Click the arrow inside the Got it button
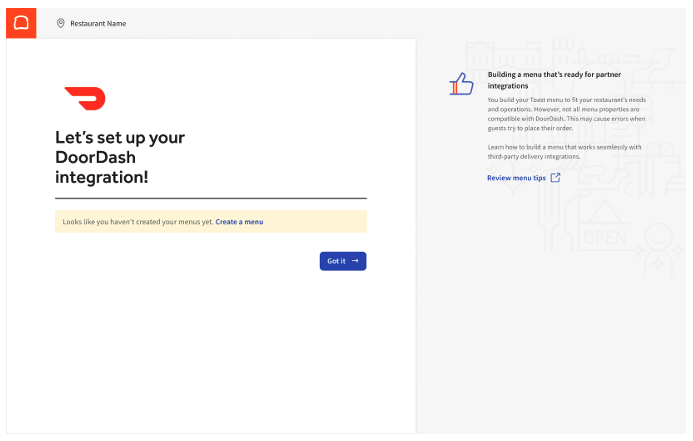The image size is (693, 441). tap(355, 261)
